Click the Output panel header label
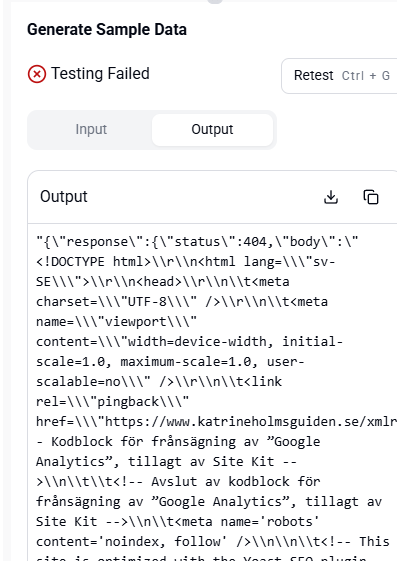The image size is (397, 561). click(64, 196)
